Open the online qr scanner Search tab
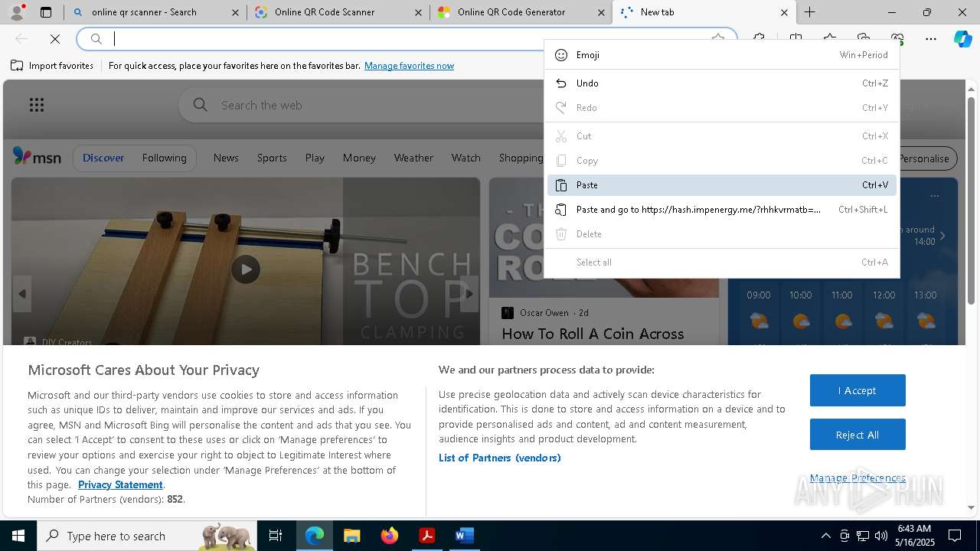This screenshot has width=980, height=551. click(x=155, y=12)
